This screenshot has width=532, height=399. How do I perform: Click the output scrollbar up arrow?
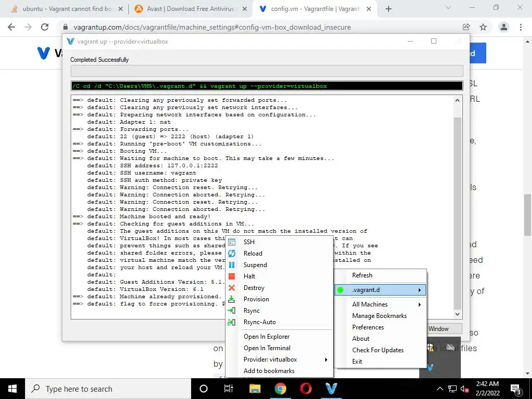coord(457,100)
